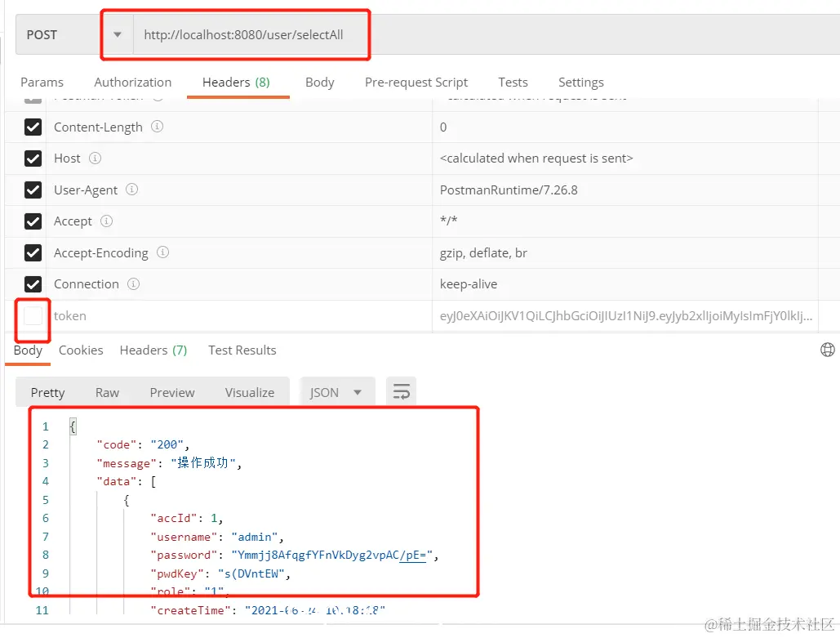Screen dimensions: 840x638
Task: Switch response view to Visualize
Action: point(250,392)
